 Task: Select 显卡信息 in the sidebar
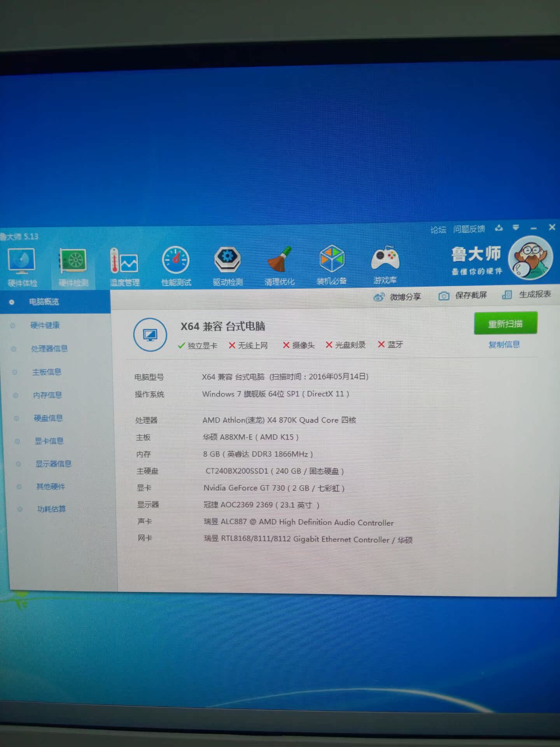49,441
